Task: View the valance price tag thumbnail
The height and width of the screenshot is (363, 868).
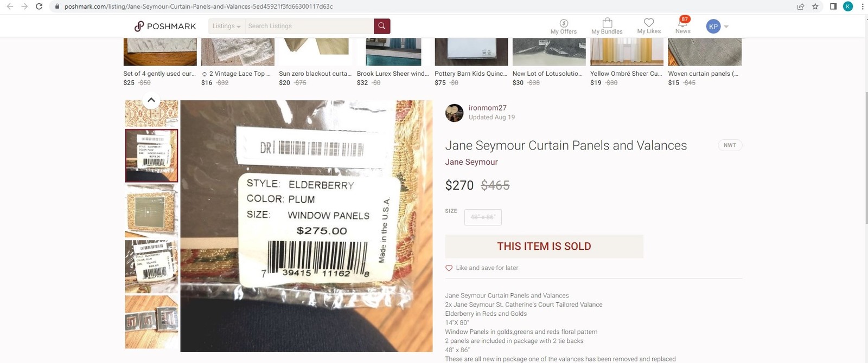Action: [x=151, y=267]
